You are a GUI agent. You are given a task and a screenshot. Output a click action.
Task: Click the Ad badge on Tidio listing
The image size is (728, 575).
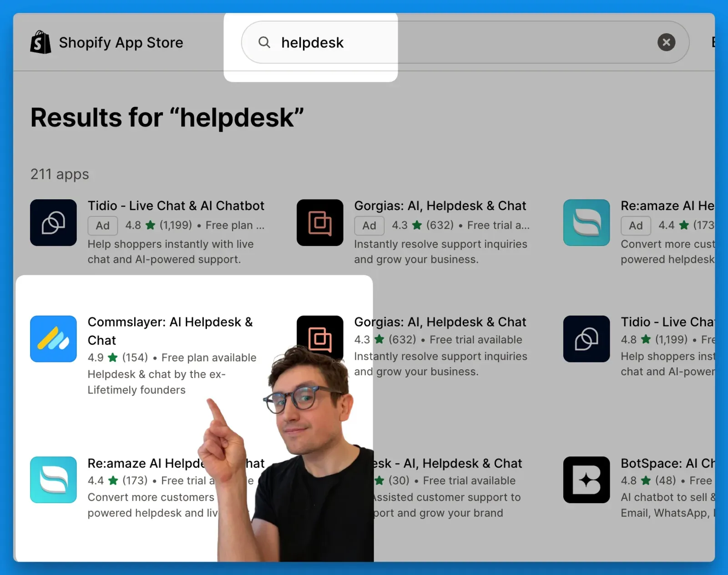tap(102, 226)
